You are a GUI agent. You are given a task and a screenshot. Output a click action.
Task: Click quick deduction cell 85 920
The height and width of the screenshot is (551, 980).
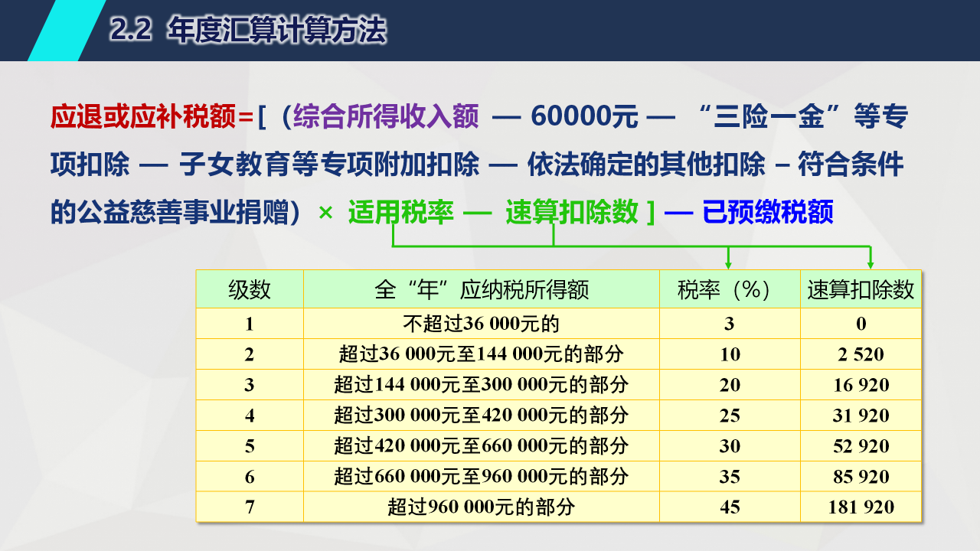click(x=861, y=477)
